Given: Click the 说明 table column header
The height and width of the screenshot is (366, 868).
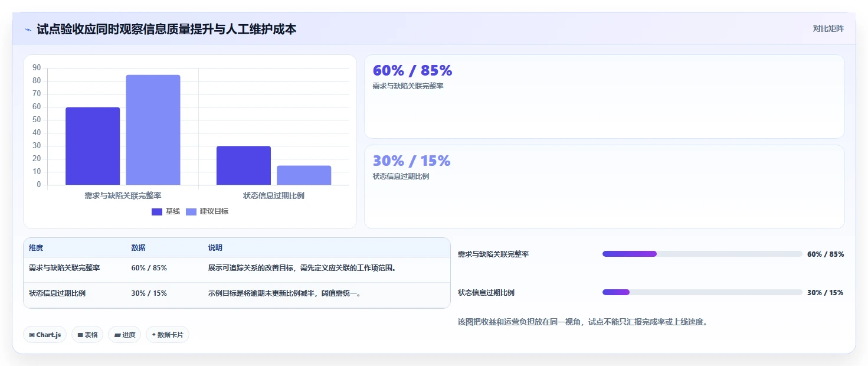Looking at the screenshot, I should [215, 248].
